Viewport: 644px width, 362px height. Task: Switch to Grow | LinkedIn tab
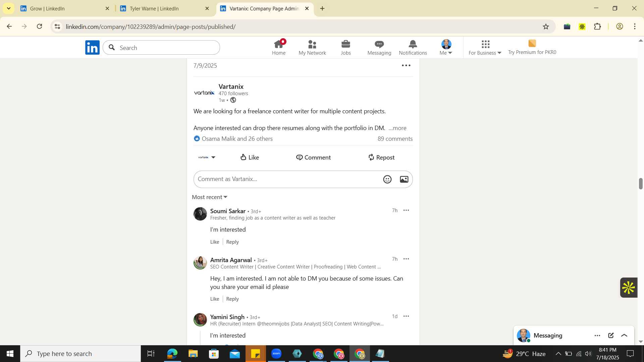point(65,8)
